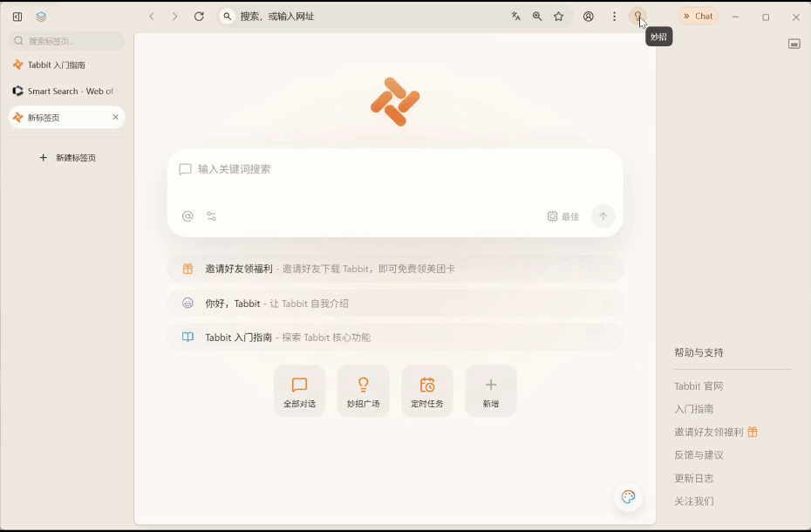
Task: Open the 更新日志 link
Action: point(693,478)
